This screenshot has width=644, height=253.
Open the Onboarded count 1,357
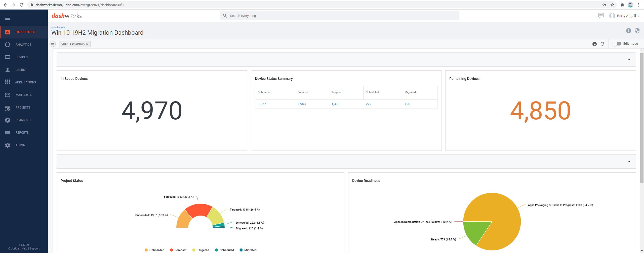262,104
